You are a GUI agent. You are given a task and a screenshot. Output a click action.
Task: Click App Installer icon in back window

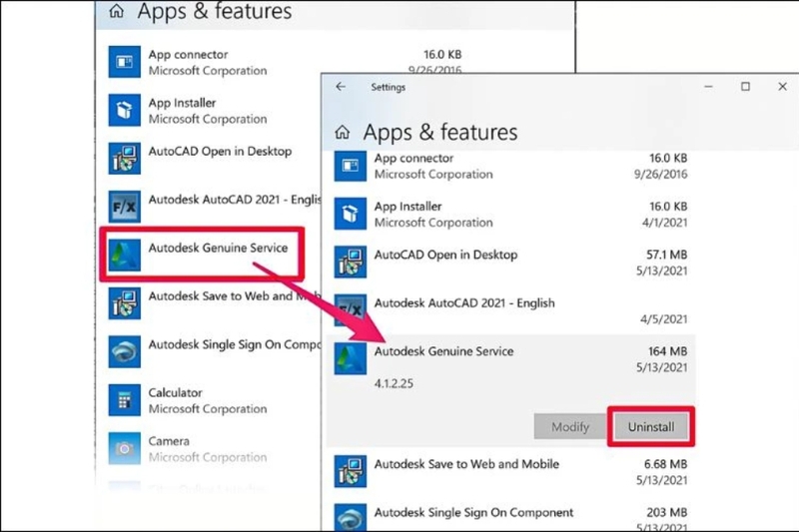pyautogui.click(x=124, y=111)
